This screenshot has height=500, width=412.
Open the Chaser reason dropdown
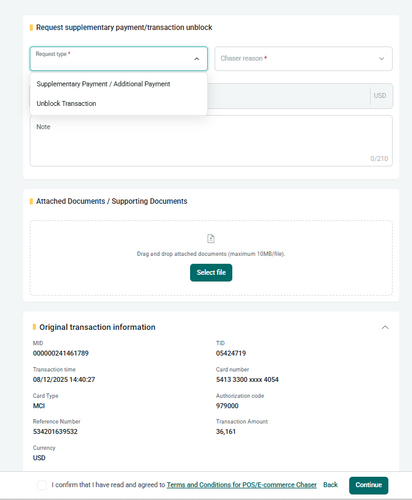tap(303, 59)
